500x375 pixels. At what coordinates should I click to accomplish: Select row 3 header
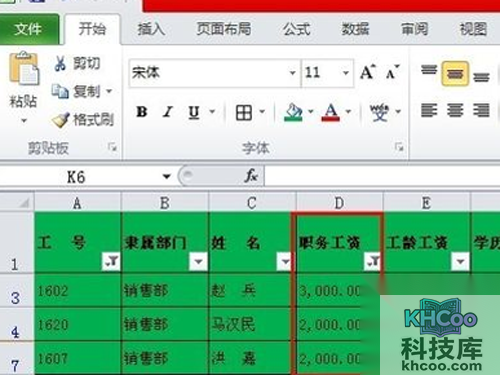(x=16, y=291)
